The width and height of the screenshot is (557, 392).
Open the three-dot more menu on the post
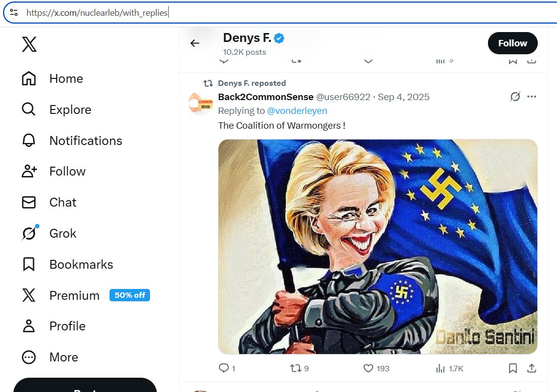[531, 97]
